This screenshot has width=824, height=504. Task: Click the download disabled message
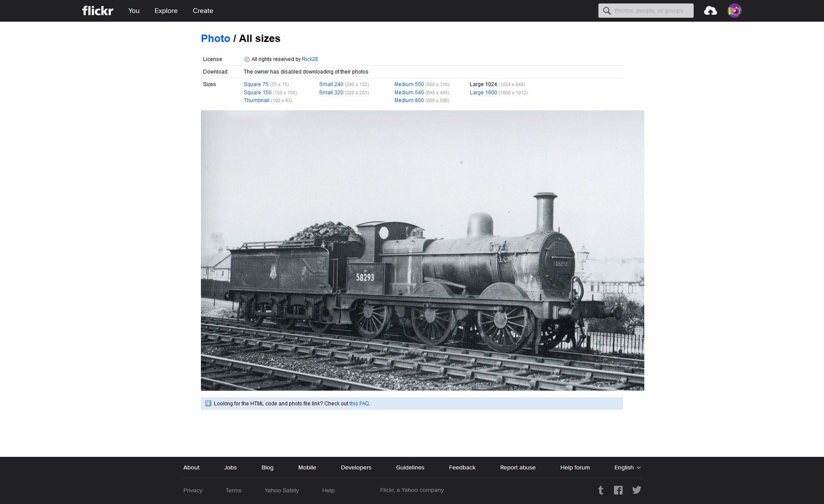[x=306, y=72]
